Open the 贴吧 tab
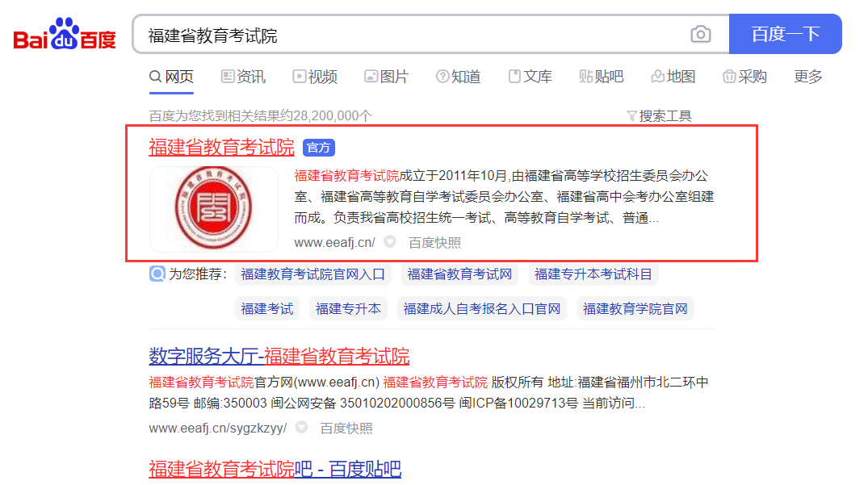The image size is (868, 485). tap(602, 77)
